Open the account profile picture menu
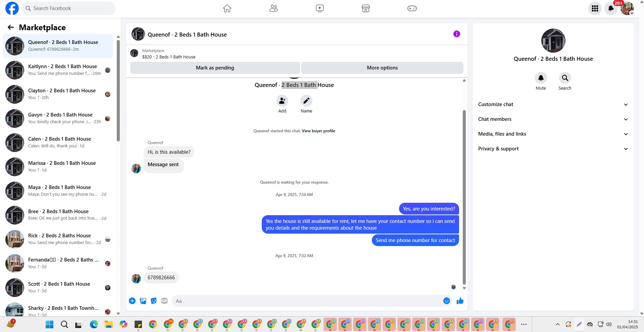The height and width of the screenshot is (332, 644). pos(627,8)
